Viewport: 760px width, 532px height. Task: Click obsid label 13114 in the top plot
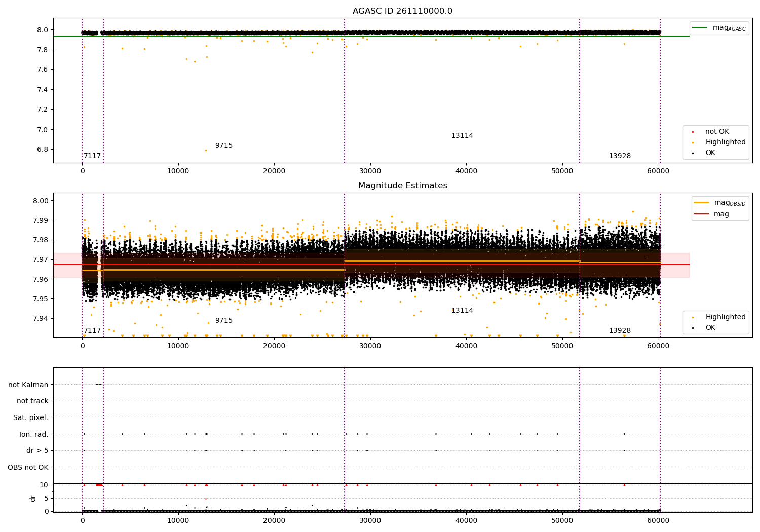[462, 136]
